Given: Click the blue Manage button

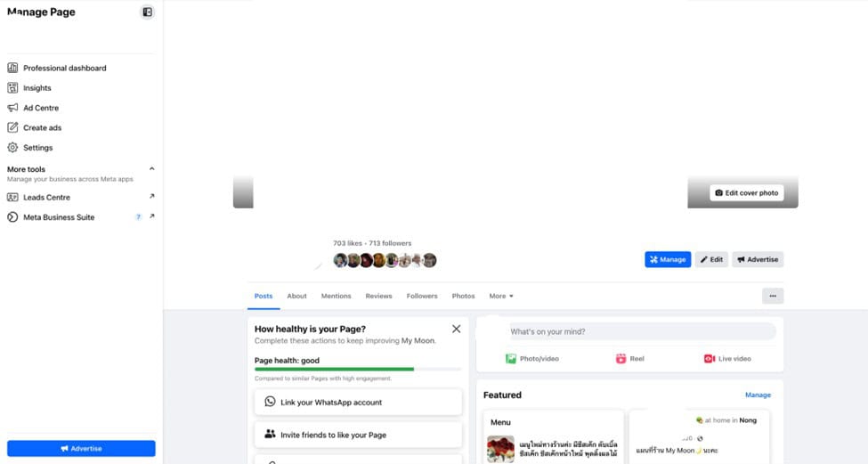Looking at the screenshot, I should 668,259.
